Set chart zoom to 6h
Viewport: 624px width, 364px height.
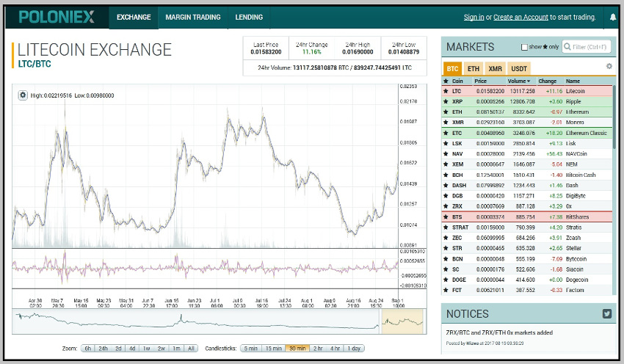87,348
